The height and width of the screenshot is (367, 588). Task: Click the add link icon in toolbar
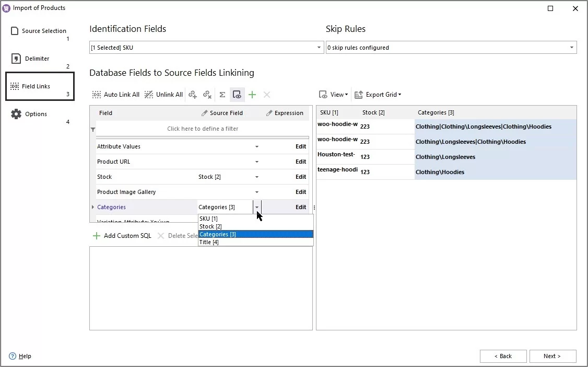tap(193, 95)
